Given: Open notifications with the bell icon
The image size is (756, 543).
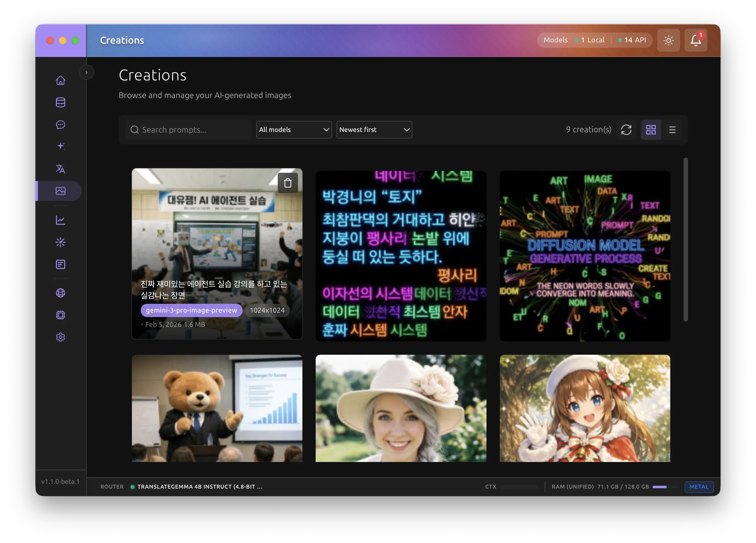Looking at the screenshot, I should (x=696, y=40).
